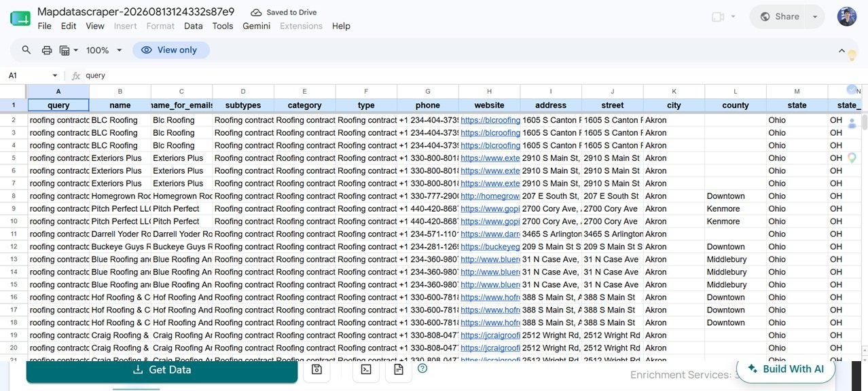Click the filter views table icon
Screen dimensions: 868x391
tap(65, 50)
